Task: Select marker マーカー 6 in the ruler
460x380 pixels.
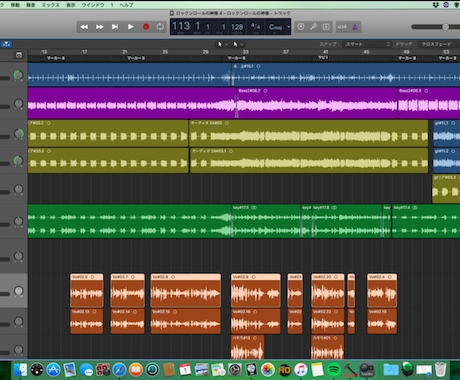Action: click(236, 58)
